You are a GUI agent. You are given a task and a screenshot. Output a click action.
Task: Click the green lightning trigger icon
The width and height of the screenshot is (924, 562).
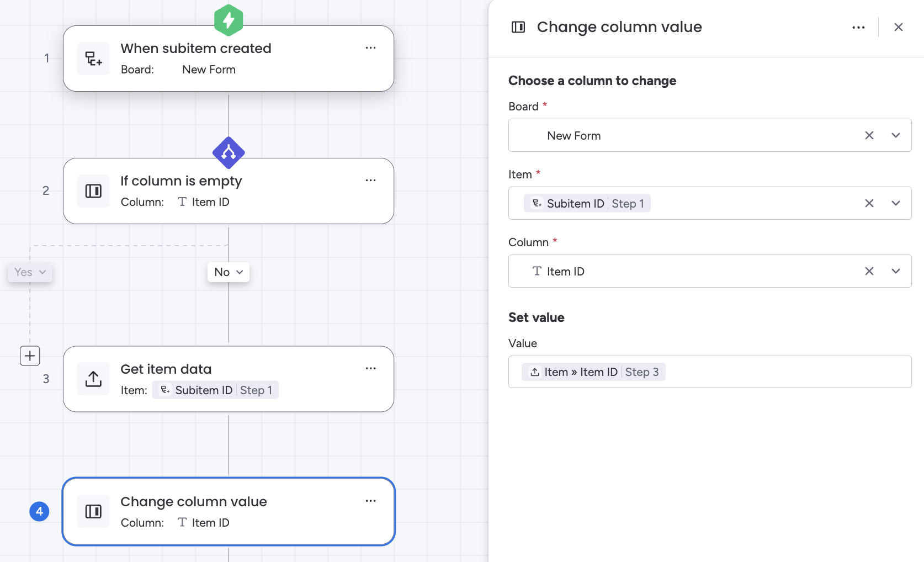[229, 20]
